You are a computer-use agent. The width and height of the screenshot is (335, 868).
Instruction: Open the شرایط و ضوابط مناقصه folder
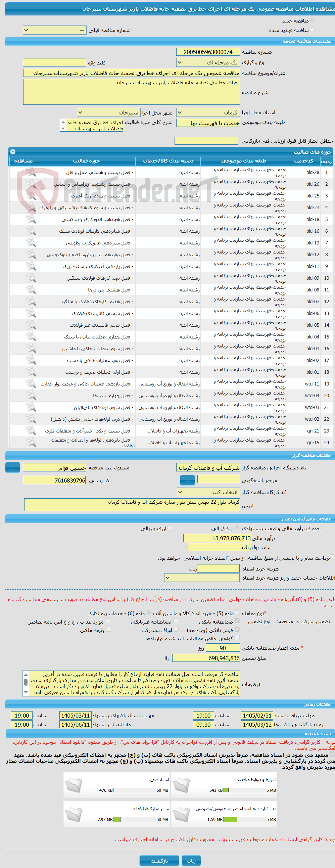pyautogui.click(x=181, y=785)
